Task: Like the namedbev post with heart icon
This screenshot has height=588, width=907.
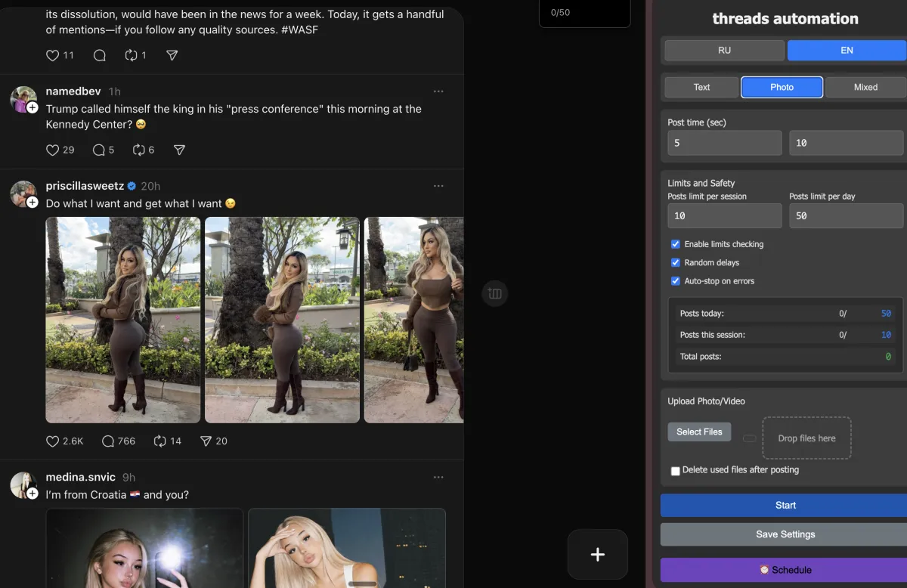Action: point(53,150)
